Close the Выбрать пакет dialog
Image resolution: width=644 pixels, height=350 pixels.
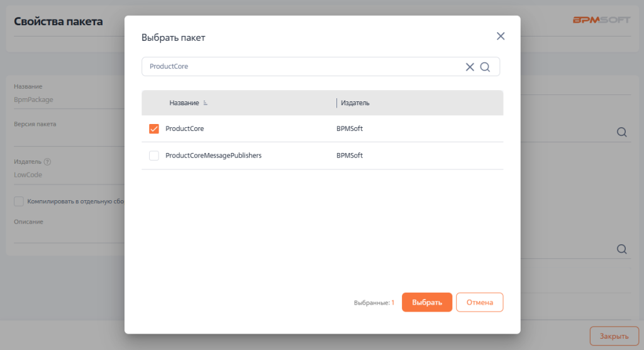pos(501,37)
